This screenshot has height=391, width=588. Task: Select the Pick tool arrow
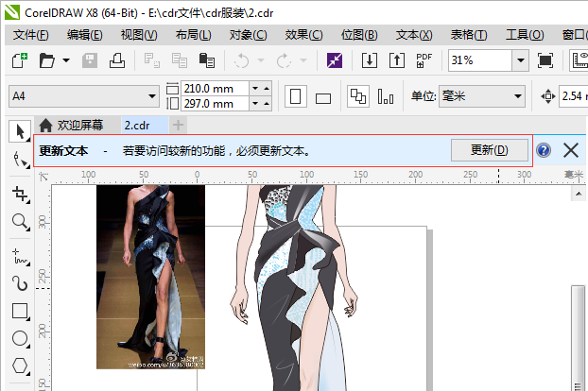pyautogui.click(x=20, y=131)
